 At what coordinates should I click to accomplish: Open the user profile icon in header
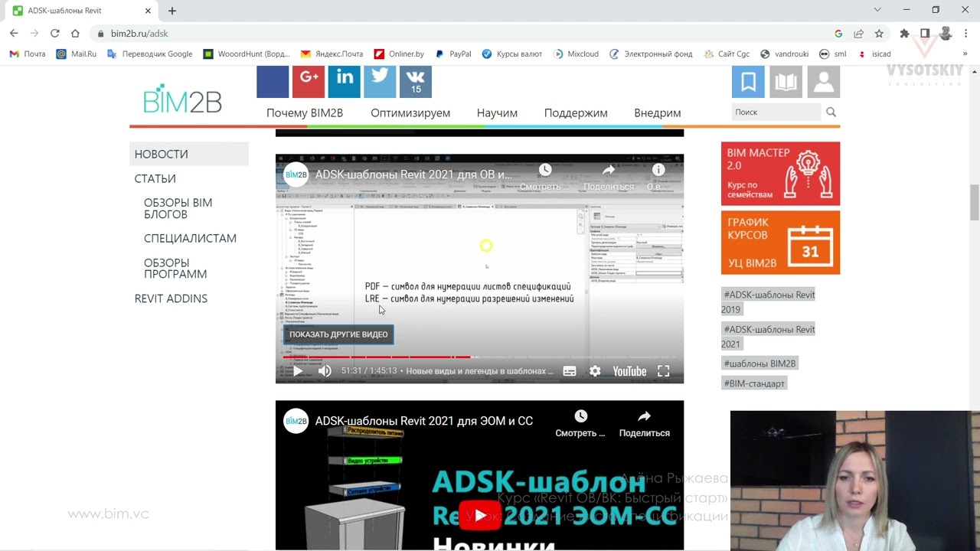(x=824, y=82)
